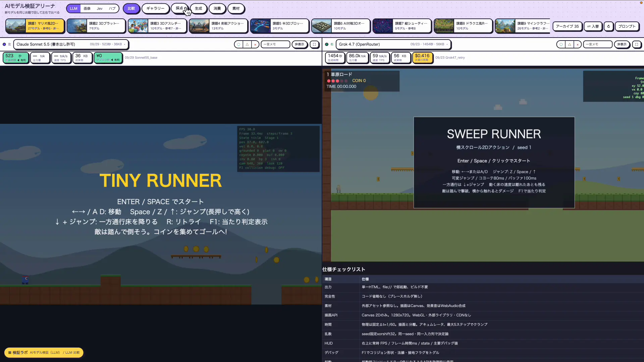
Task: Open the プロンプト button
Action: tap(627, 26)
